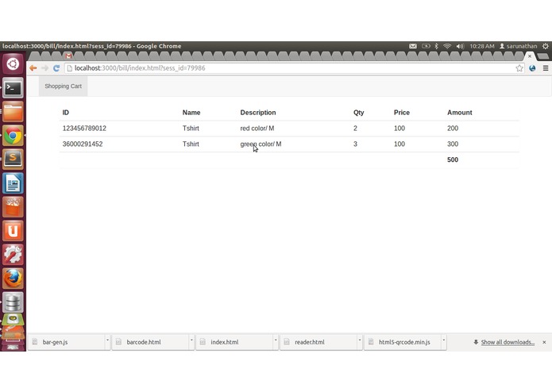Open downloaded file barcode.html
The width and height of the screenshot is (552, 392).
pyautogui.click(x=151, y=342)
